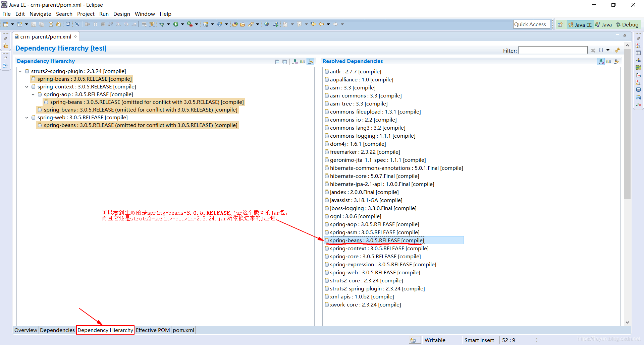Click the JUnit view icon in right sidebar
644x345 pixels.
point(638,105)
